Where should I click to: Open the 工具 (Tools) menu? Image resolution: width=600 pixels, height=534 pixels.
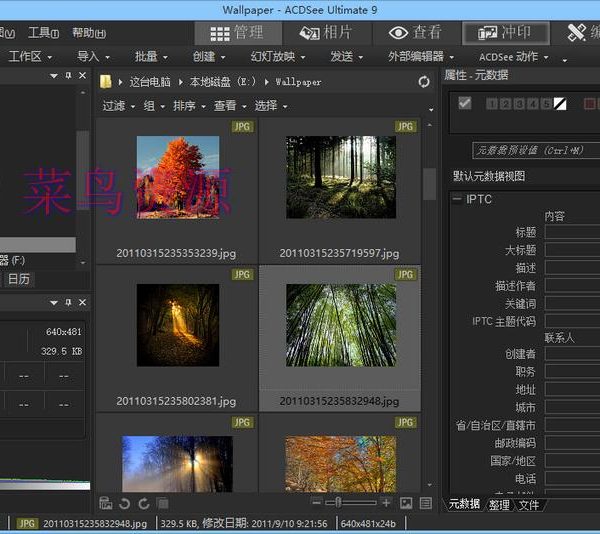tap(43, 33)
